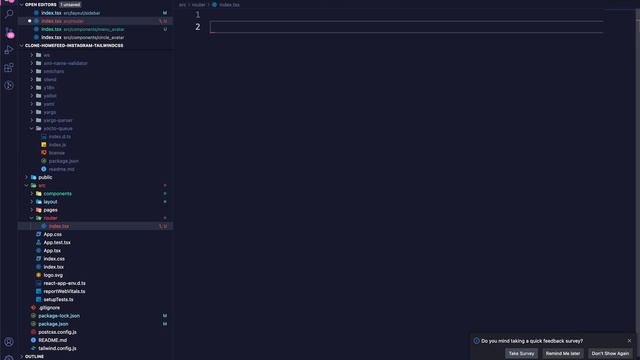
Task: Click the Don't Show Again button
Action: coord(610,353)
